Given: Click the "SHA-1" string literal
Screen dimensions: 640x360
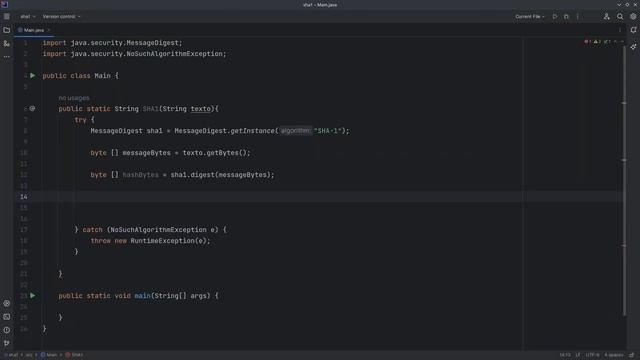Looking at the screenshot, I should pos(328,131).
